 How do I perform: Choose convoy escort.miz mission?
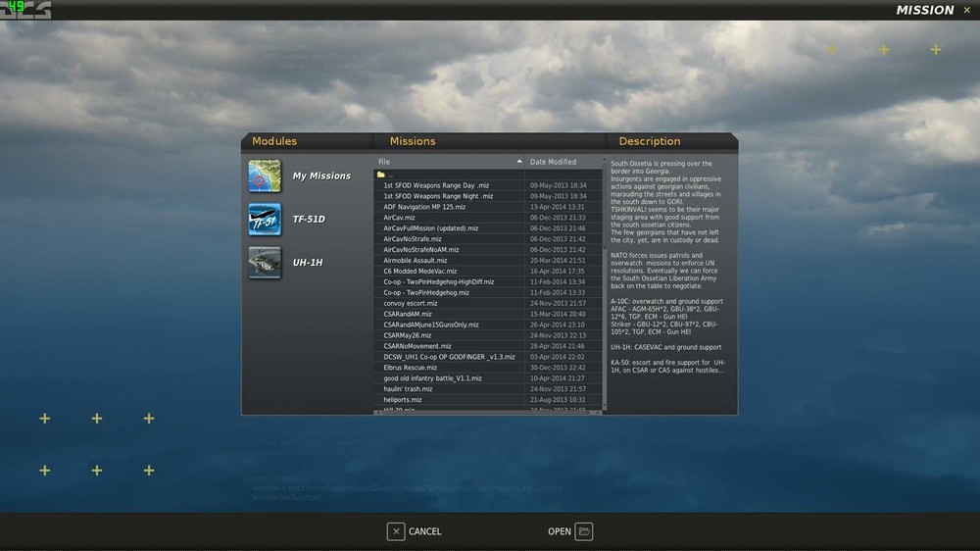411,303
